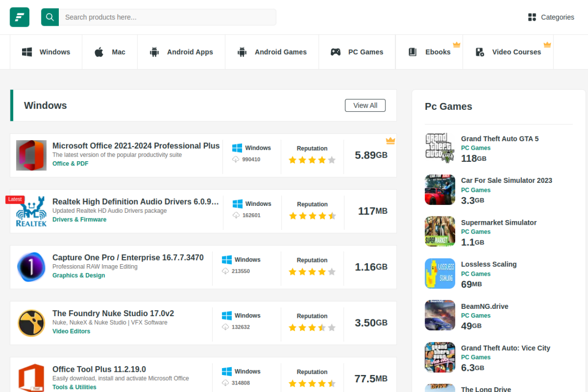Select the Android Apps tab
Screen dimensions: 588x392
point(181,52)
